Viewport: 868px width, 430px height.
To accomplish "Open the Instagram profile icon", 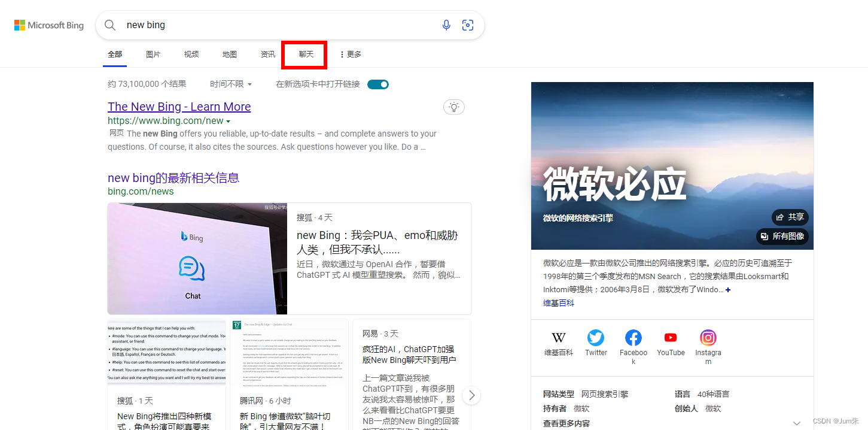I will click(708, 338).
